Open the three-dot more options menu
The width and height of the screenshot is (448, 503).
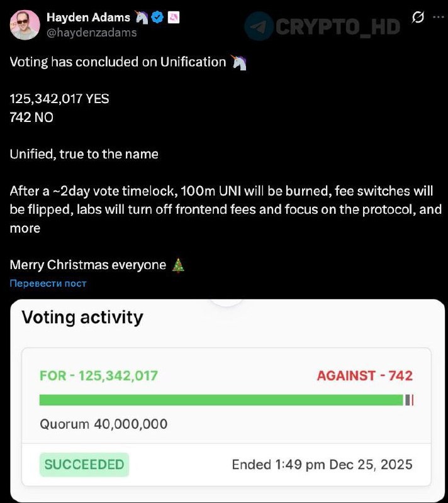[x=439, y=17]
